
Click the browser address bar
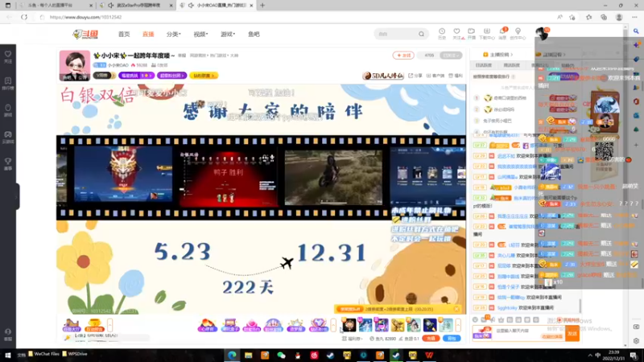click(x=287, y=17)
